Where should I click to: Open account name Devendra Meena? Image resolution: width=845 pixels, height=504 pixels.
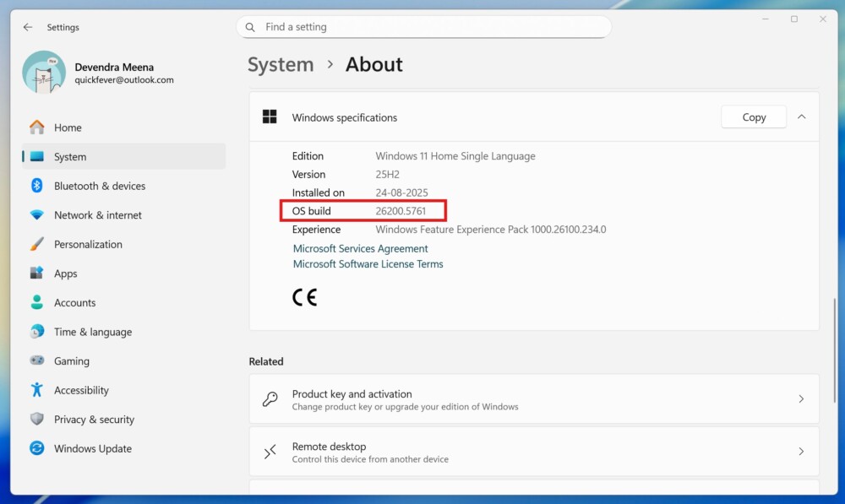coord(114,68)
